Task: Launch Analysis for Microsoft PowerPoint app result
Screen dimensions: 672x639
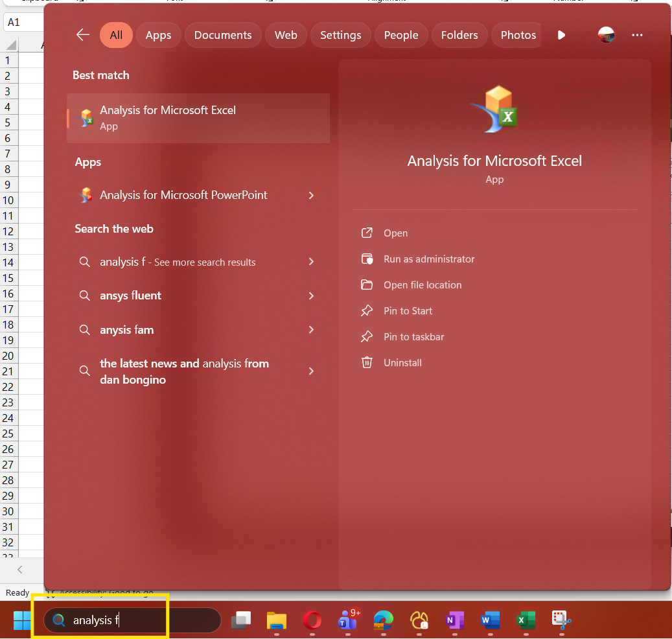Action: (183, 195)
